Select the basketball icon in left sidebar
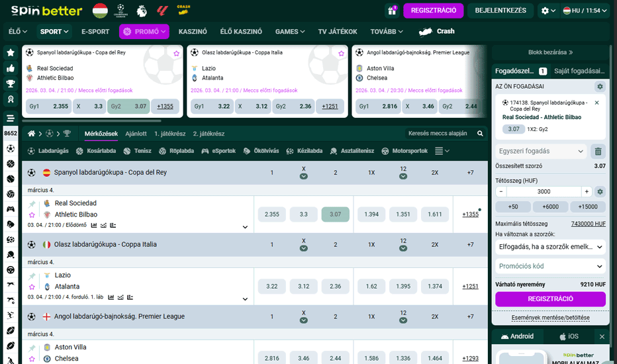 click(x=11, y=163)
